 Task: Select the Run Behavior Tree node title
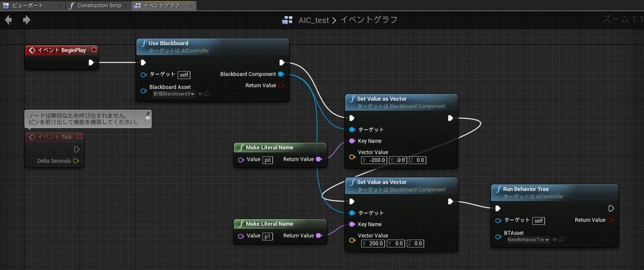point(525,189)
